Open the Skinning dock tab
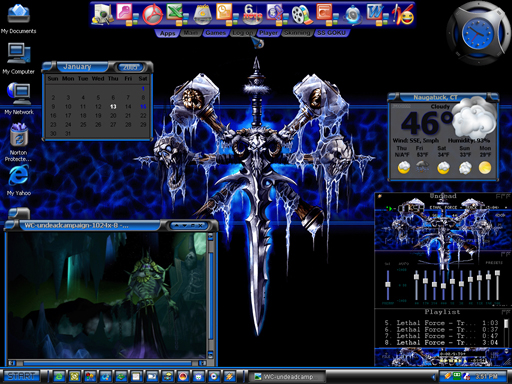This screenshot has width=512, height=384. [297, 33]
